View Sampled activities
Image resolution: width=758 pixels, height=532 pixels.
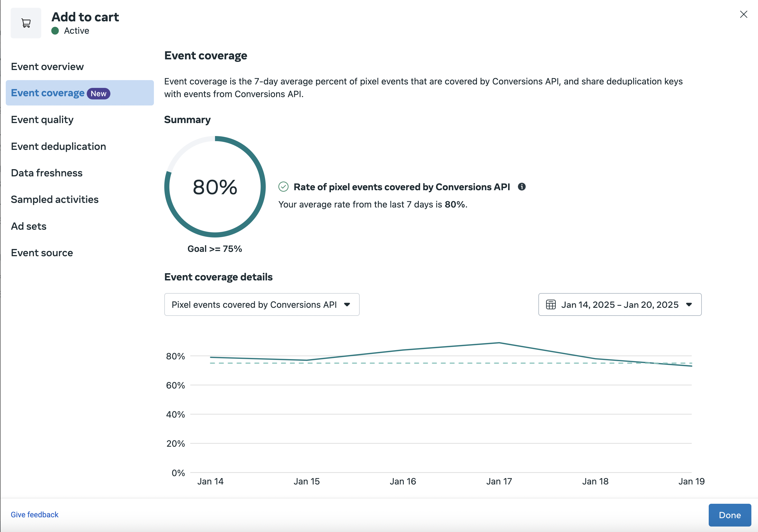[55, 199]
